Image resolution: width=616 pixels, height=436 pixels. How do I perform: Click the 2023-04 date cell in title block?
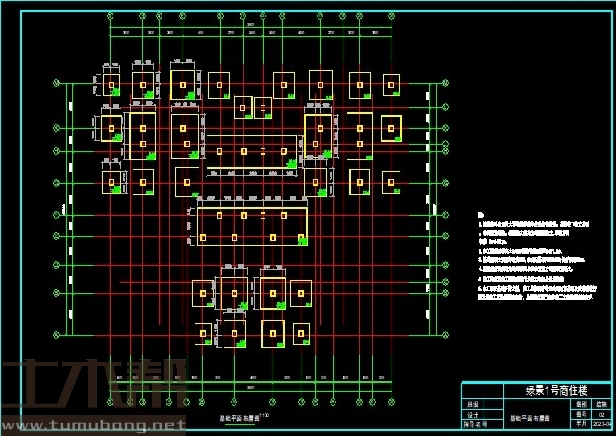tap(602, 423)
